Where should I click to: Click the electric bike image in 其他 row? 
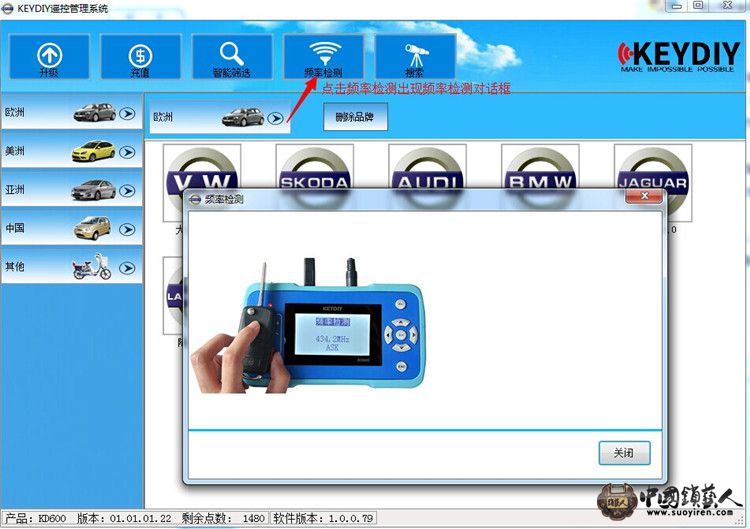(x=92, y=266)
